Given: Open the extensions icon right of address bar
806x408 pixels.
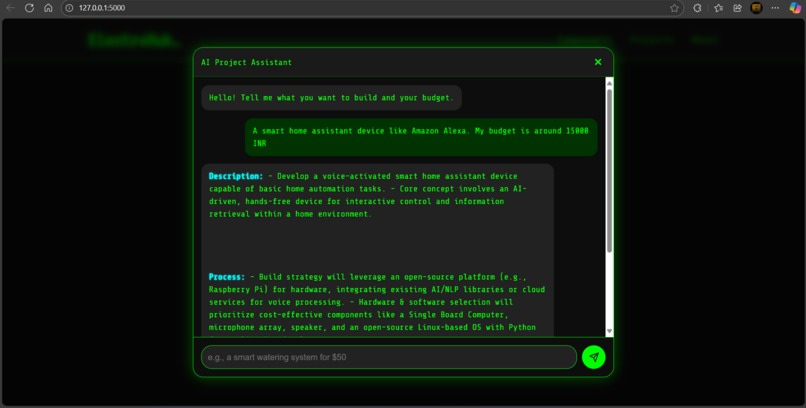Looking at the screenshot, I should [x=698, y=8].
